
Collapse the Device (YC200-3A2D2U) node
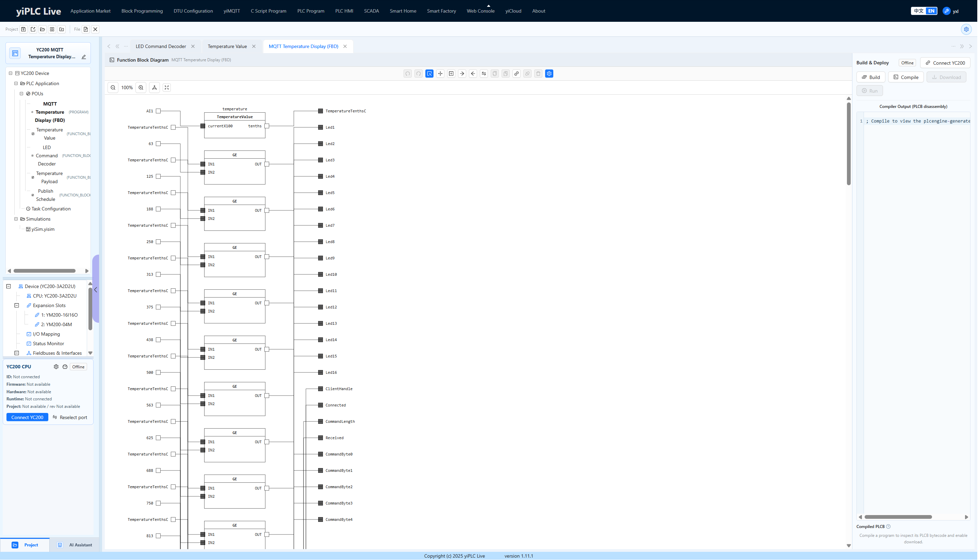click(x=9, y=287)
